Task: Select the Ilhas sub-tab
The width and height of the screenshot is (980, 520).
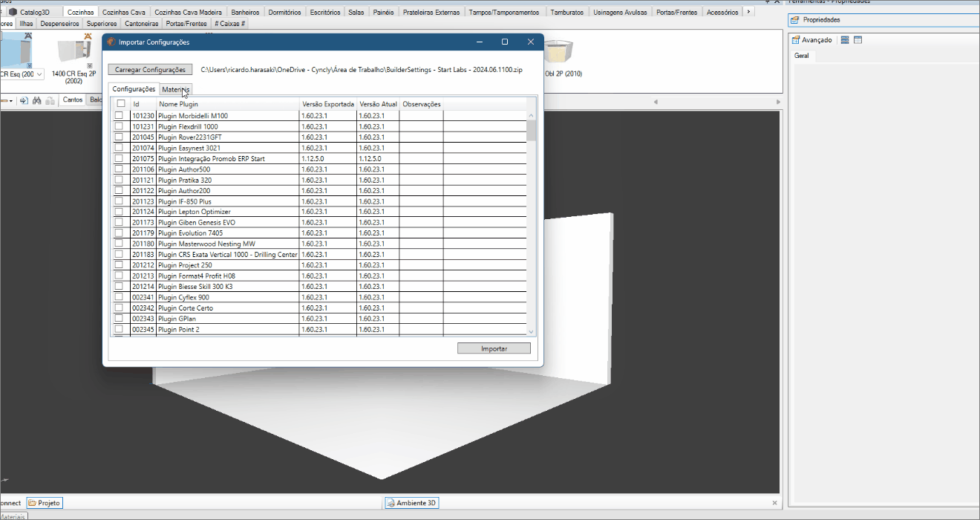Action: (26, 24)
